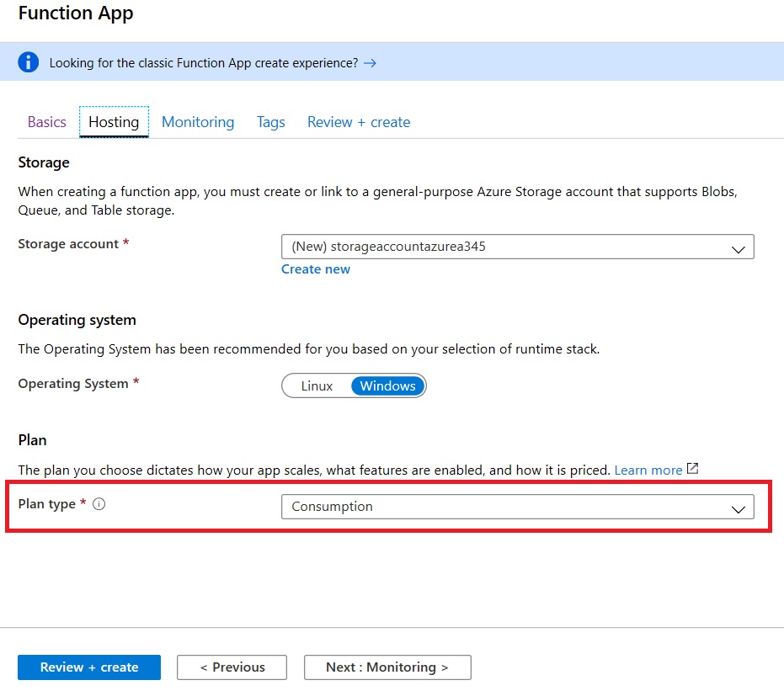
Task: Click the Create new storage account link
Action: point(316,269)
